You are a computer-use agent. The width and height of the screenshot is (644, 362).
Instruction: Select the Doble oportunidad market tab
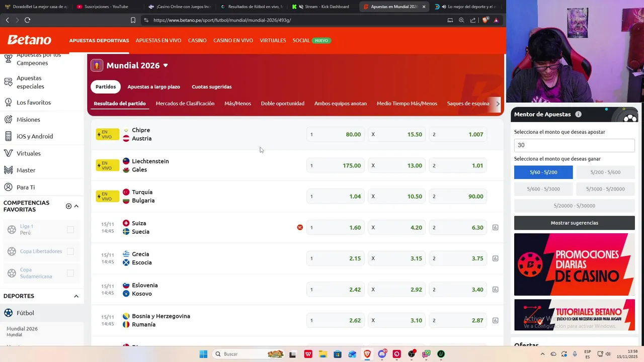[x=283, y=104]
